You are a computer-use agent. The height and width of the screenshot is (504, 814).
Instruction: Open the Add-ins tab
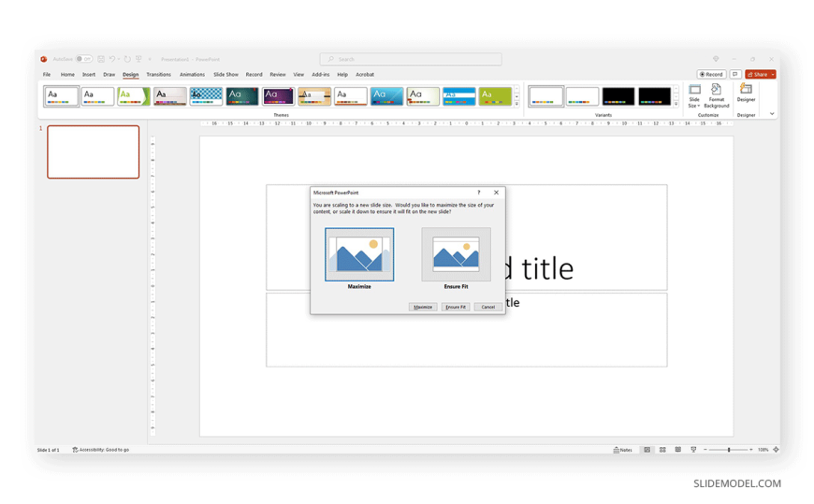click(x=320, y=75)
